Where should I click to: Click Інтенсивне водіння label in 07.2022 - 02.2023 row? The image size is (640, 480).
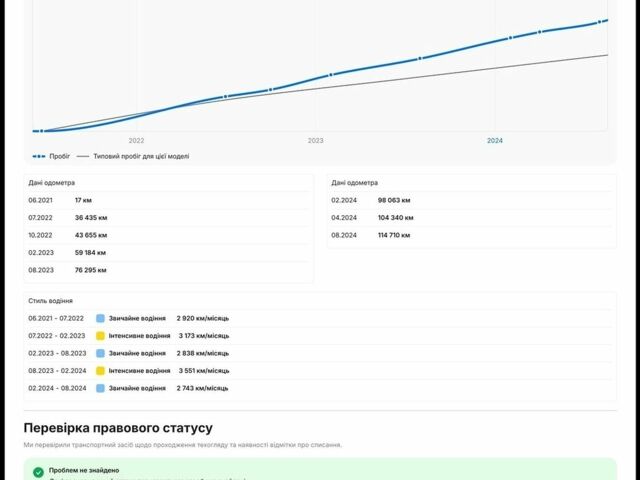[139, 336]
